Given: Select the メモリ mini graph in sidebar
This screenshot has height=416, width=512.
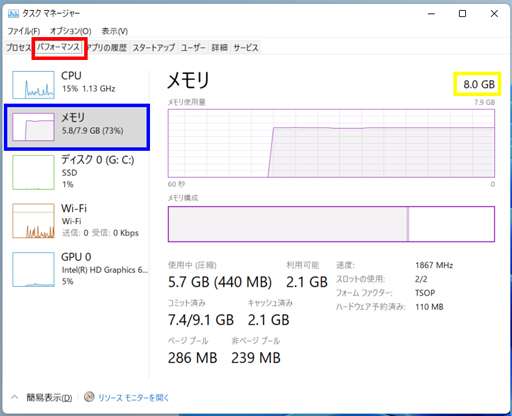Looking at the screenshot, I should click(x=33, y=127).
